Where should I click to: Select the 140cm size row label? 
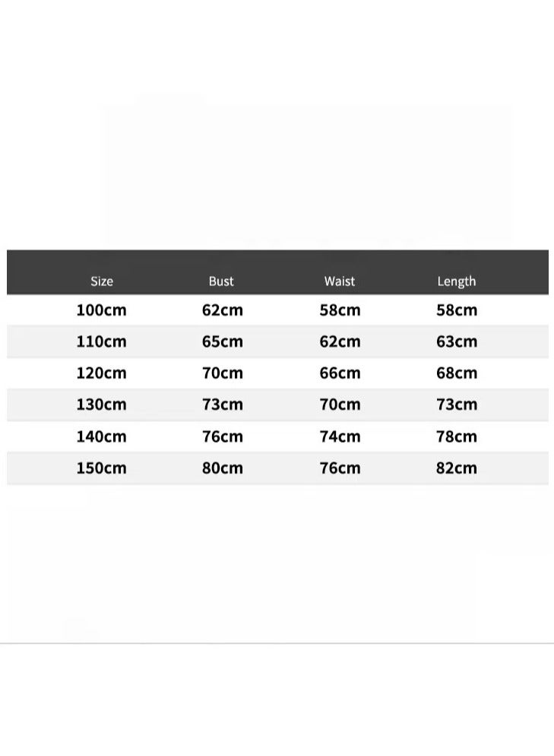102,437
